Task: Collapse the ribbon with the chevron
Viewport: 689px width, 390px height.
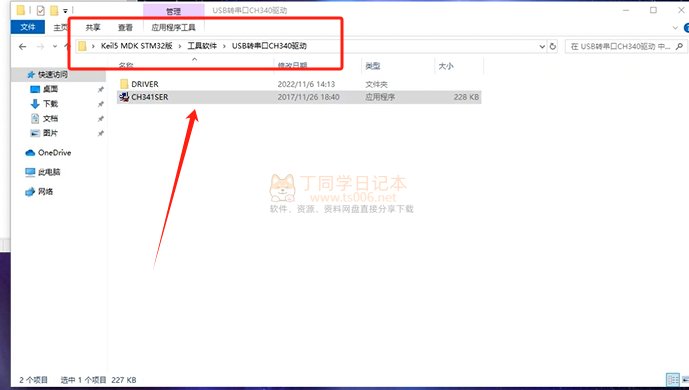Action: click(675, 28)
